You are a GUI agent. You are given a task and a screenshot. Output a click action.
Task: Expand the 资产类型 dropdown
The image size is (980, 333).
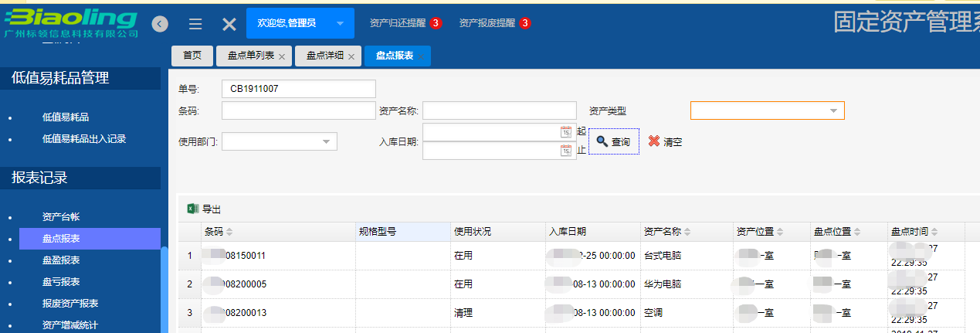pos(833,110)
